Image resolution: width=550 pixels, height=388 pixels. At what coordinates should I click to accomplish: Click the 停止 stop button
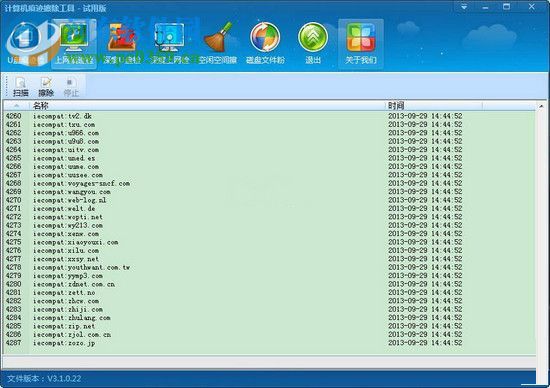(71, 86)
